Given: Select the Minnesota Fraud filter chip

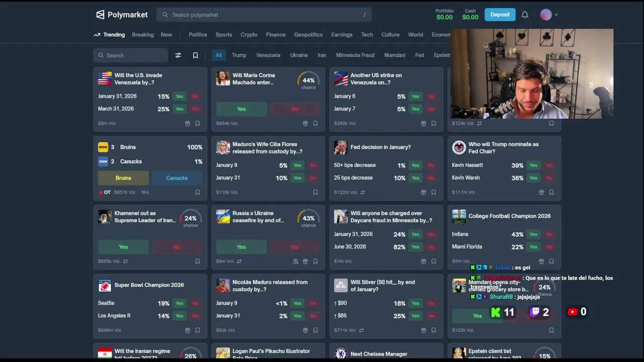Looking at the screenshot, I should [x=355, y=55].
